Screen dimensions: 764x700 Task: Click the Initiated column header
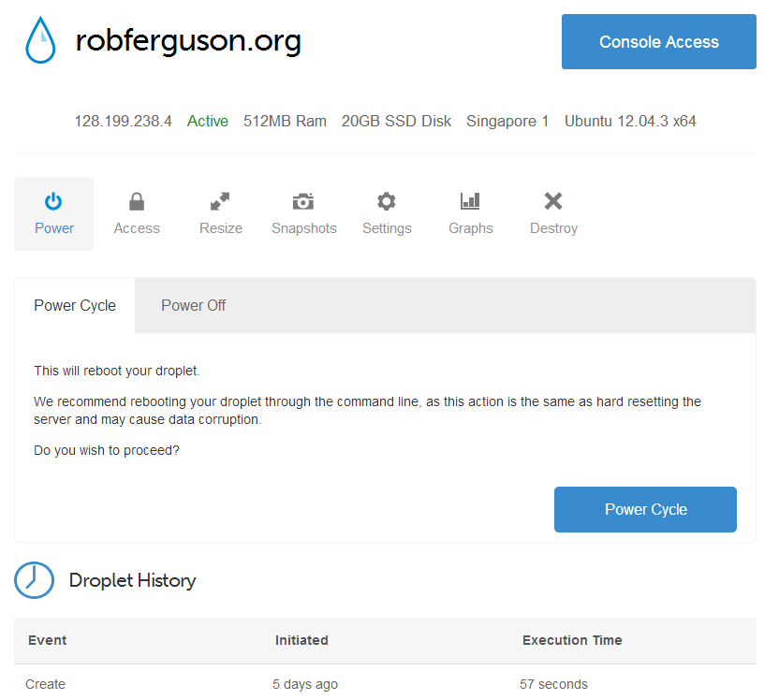point(301,640)
